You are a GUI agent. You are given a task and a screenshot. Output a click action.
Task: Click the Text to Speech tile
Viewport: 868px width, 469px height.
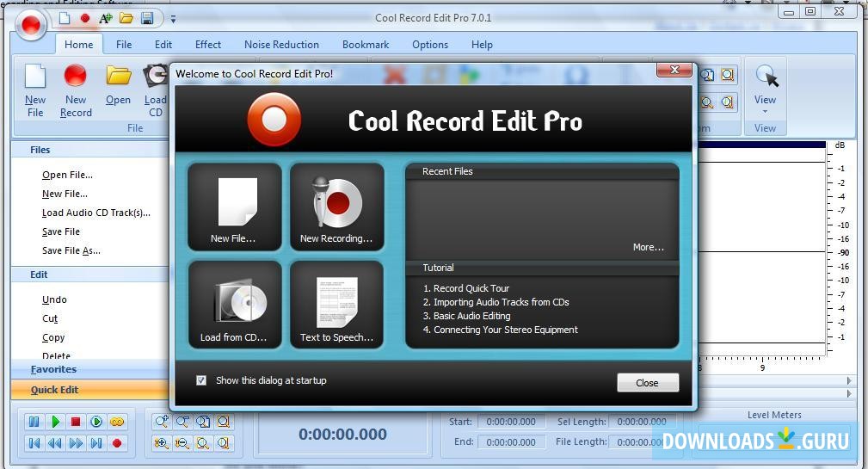(x=336, y=305)
